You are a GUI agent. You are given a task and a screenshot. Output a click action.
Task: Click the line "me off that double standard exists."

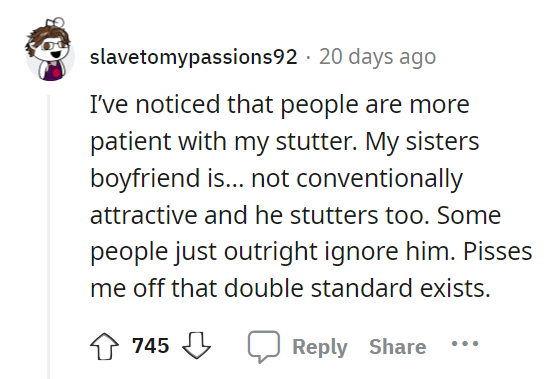point(290,289)
